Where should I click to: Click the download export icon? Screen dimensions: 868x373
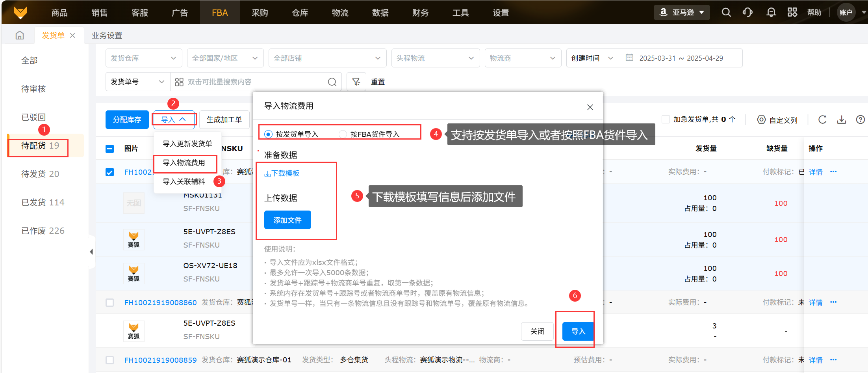click(x=842, y=119)
